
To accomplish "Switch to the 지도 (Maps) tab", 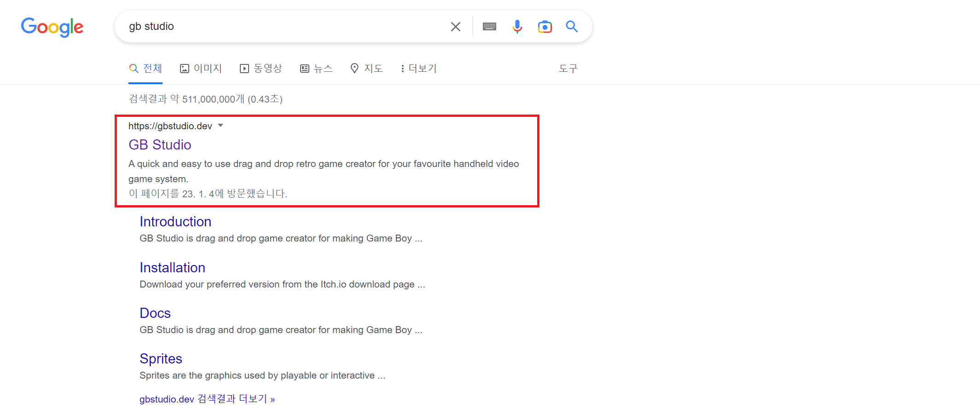I will pyautogui.click(x=366, y=69).
